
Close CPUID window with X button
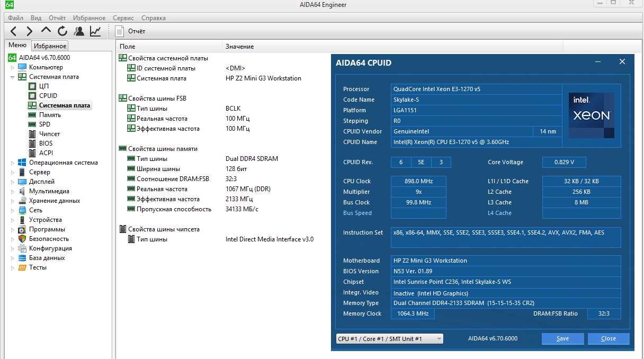coord(622,62)
